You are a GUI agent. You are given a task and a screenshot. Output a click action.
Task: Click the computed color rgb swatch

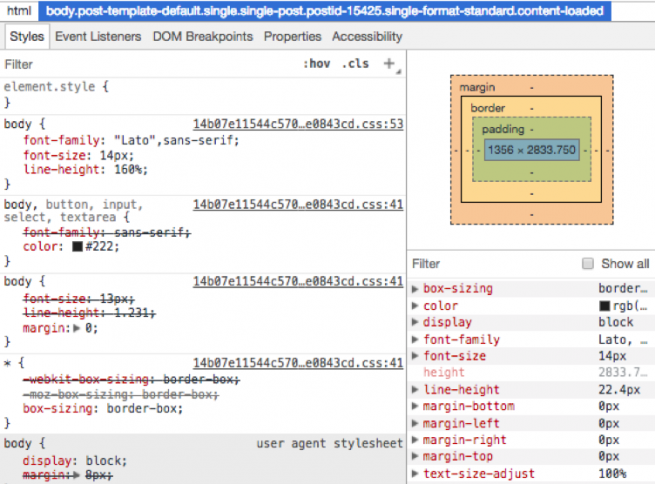(x=604, y=306)
